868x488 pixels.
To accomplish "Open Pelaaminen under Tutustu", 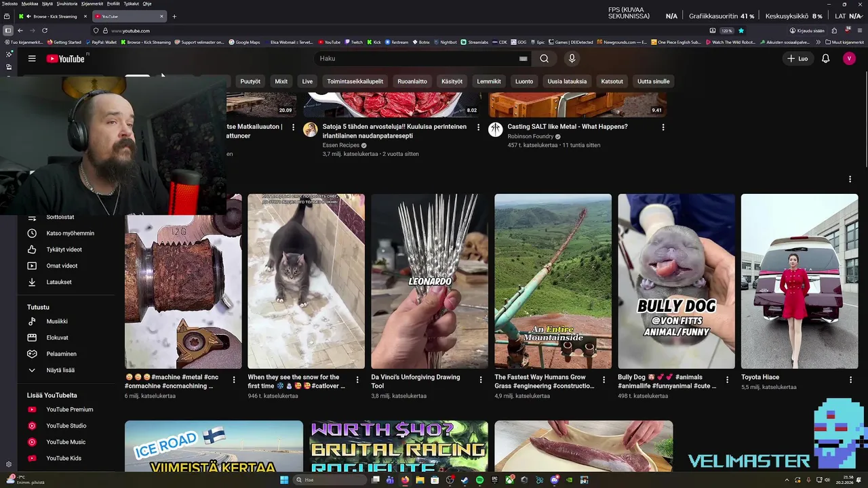I will (61, 354).
